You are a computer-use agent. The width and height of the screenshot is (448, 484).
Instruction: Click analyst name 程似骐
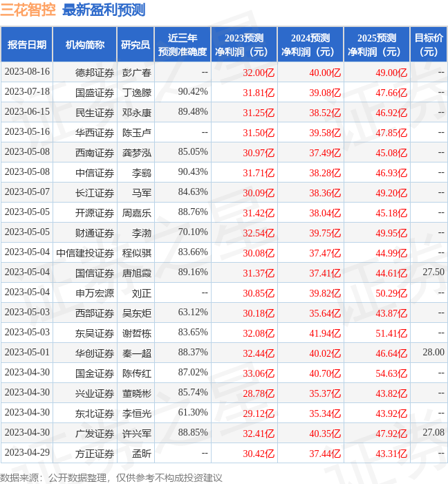[137, 254]
